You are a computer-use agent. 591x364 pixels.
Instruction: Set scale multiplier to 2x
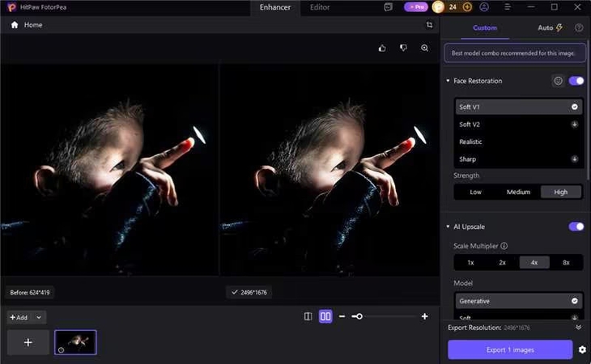coord(503,262)
